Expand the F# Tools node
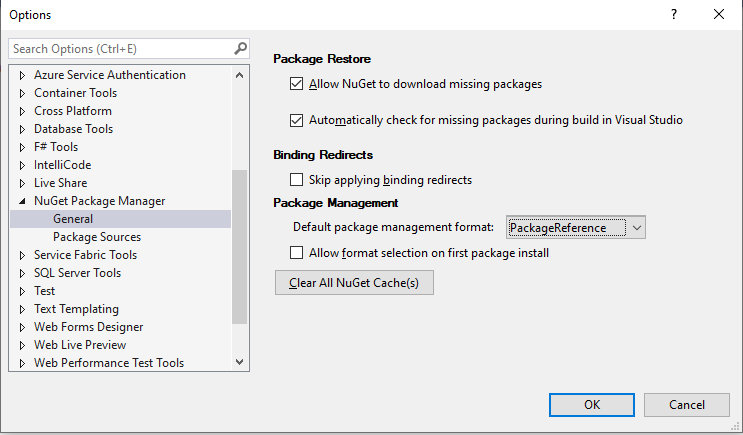This screenshot has height=435, width=743. point(22,147)
